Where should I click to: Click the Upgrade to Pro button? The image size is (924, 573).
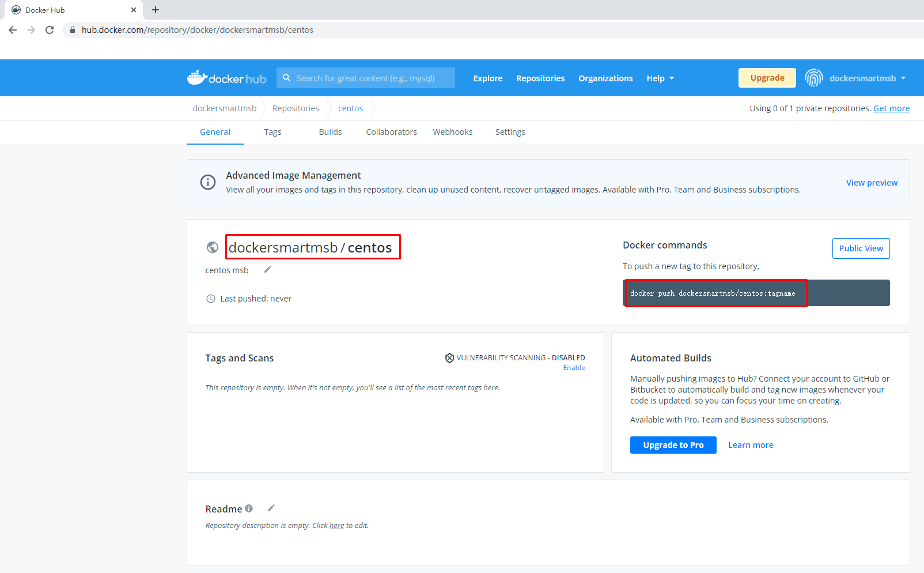673,445
